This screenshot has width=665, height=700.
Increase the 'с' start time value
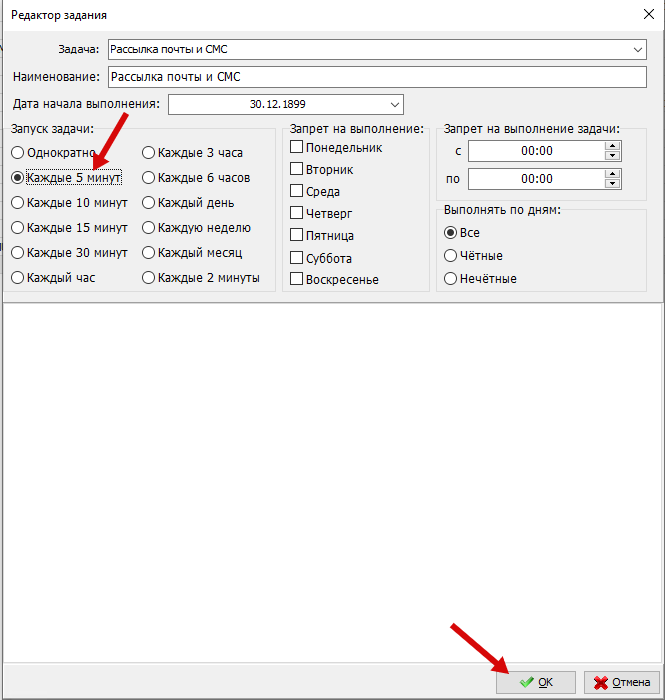[x=613, y=146]
